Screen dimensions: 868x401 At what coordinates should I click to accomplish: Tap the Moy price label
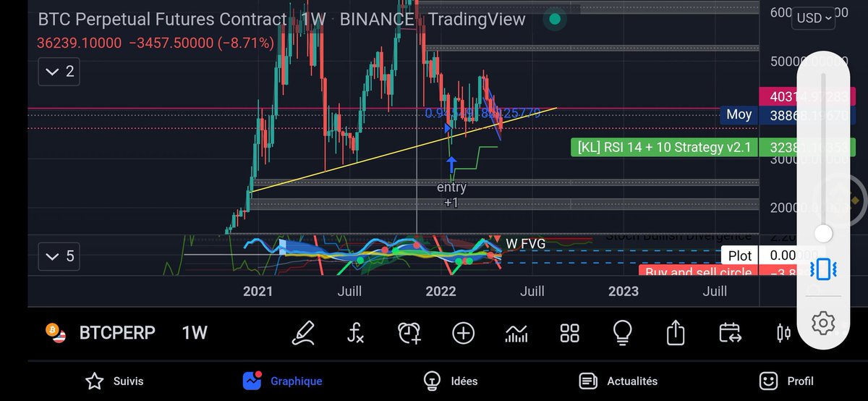[x=739, y=114]
